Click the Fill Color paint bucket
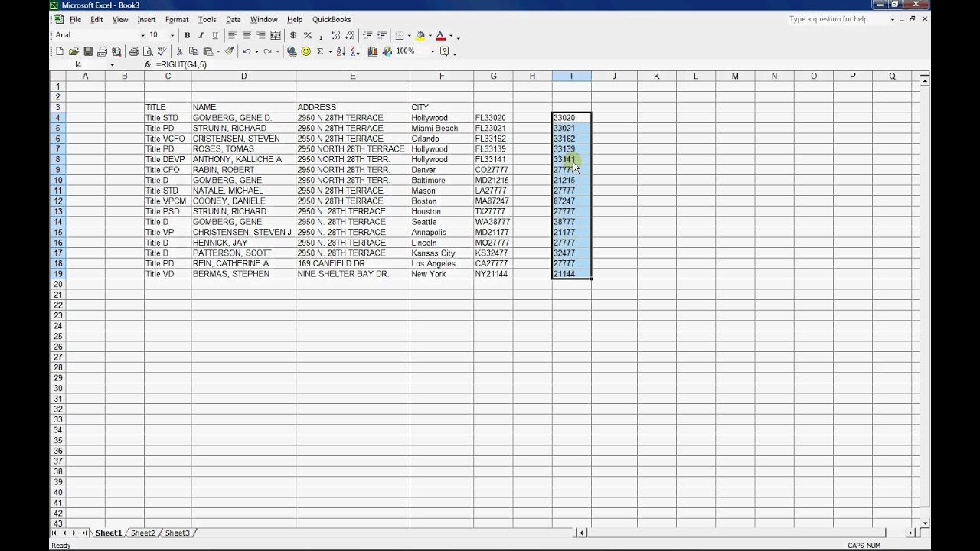 [420, 35]
